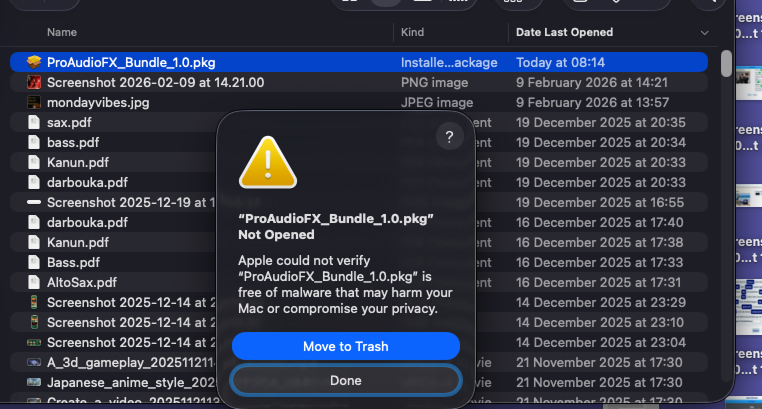Viewport: 762px width, 409px height.
Task: Click the 9 February 2026 at 13:57 date
Action: click(x=592, y=102)
